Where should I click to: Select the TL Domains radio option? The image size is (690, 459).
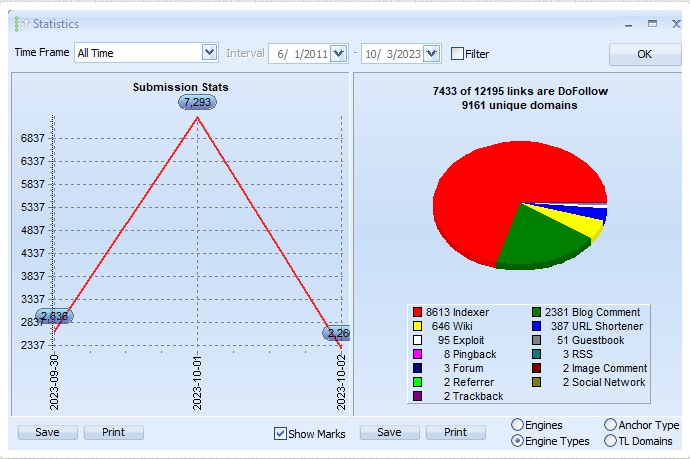coord(610,441)
